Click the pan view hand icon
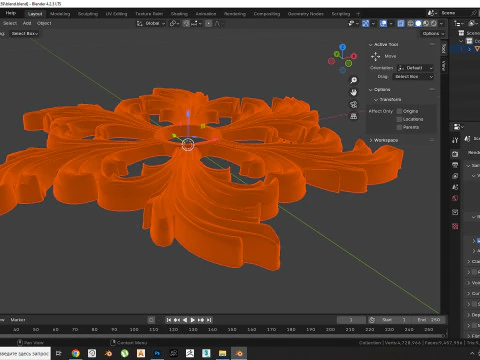480x360 pixels. point(353,92)
